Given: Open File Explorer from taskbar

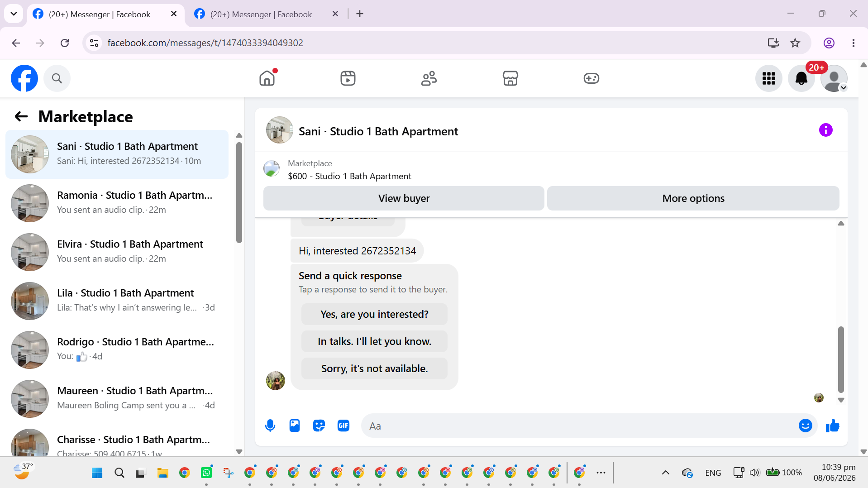Looking at the screenshot, I should pyautogui.click(x=162, y=473).
